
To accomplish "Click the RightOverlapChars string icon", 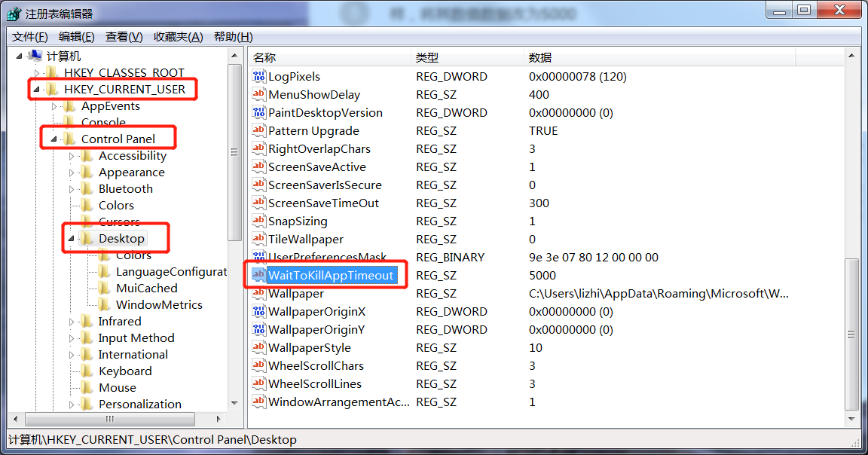I will click(258, 149).
